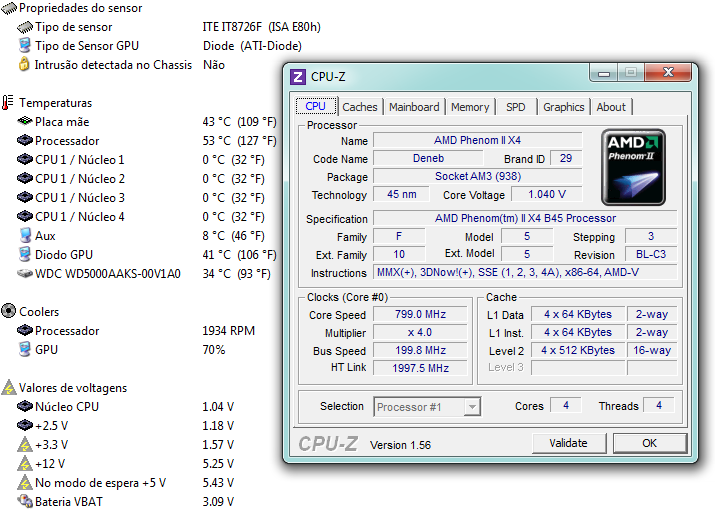Image resolution: width=715 pixels, height=509 pixels.
Task: Click the Revision value BL-C3
Action: click(x=651, y=254)
